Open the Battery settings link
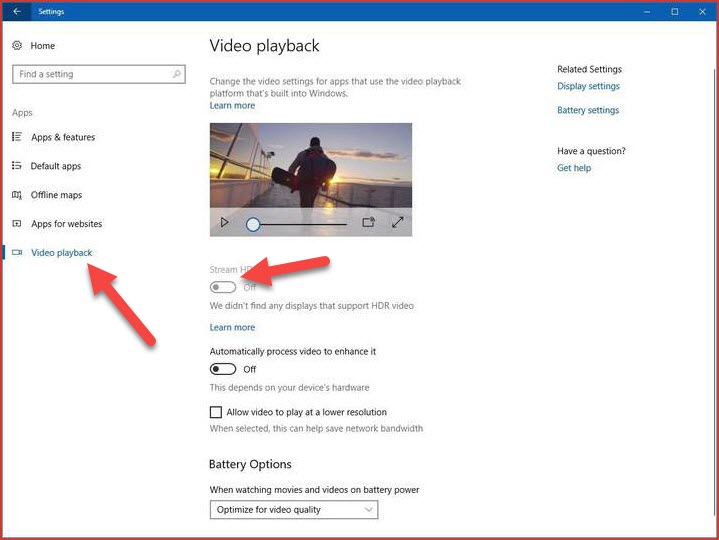Screen dimensions: 719x540 [x=587, y=110]
